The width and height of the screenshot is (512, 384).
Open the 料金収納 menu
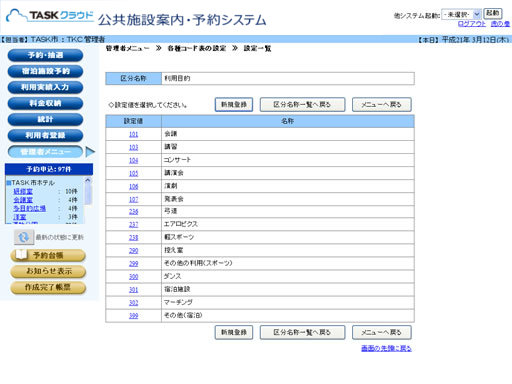[45, 103]
